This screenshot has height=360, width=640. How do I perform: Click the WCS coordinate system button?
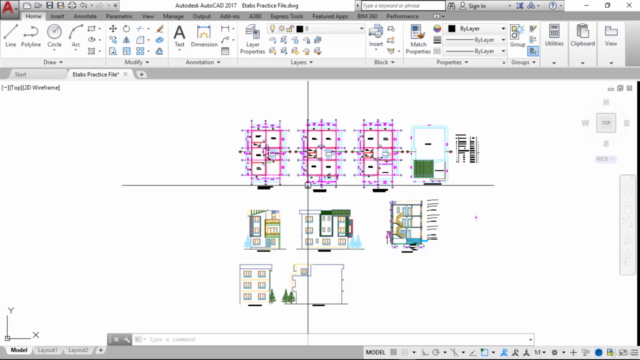605,159
